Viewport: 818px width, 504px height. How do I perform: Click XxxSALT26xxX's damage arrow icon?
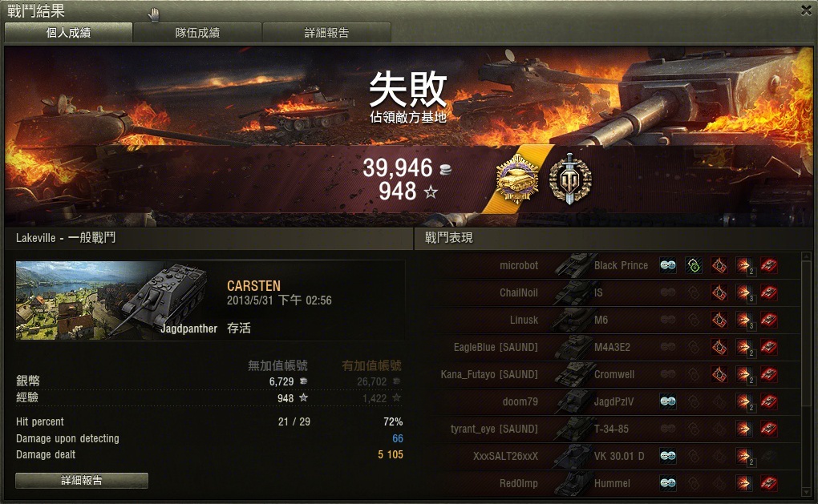point(744,456)
